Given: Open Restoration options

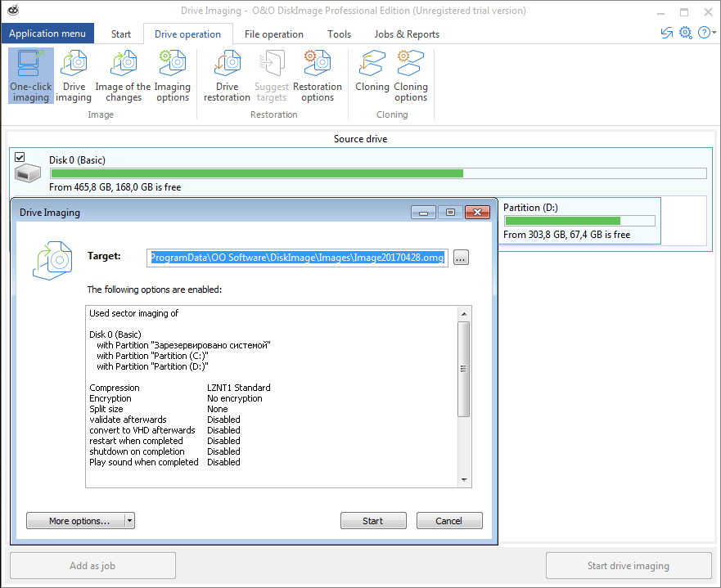Looking at the screenshot, I should click(318, 76).
